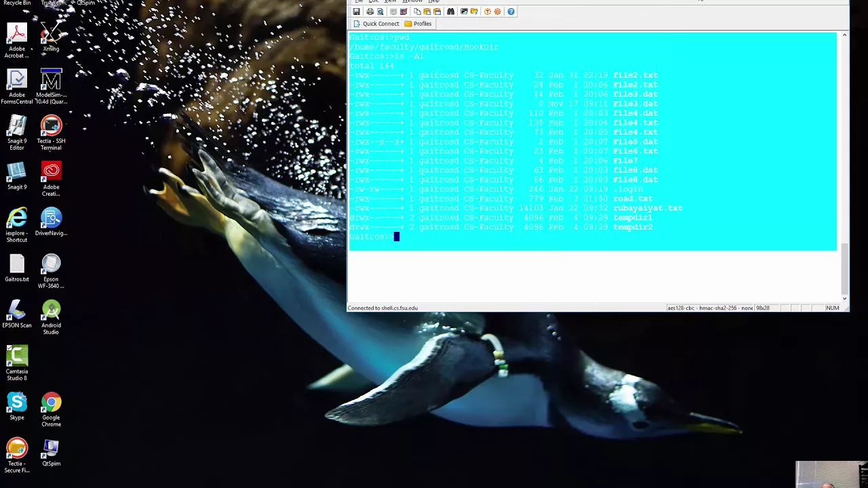Image resolution: width=868 pixels, height=488 pixels.
Task: Select the Google Chrome desktop icon
Action: (x=51, y=409)
